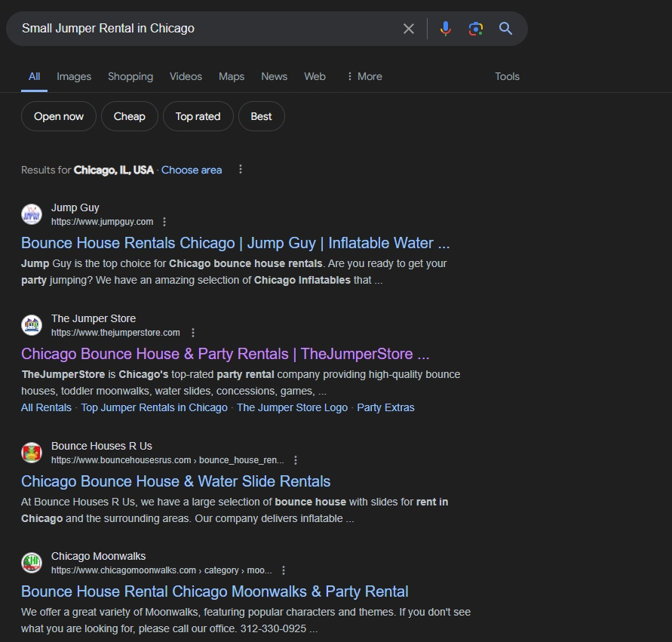Click the Bounce Houses R Us site name
The image size is (672, 642).
(x=102, y=446)
